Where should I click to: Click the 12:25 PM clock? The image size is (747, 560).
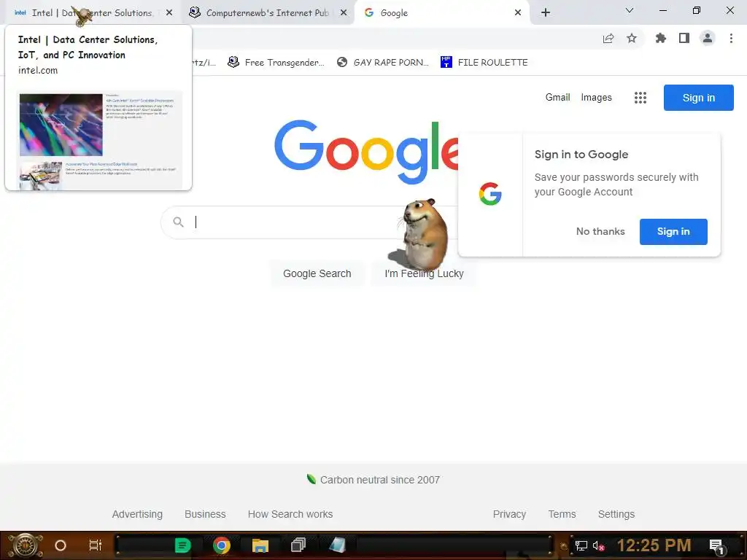click(x=654, y=545)
